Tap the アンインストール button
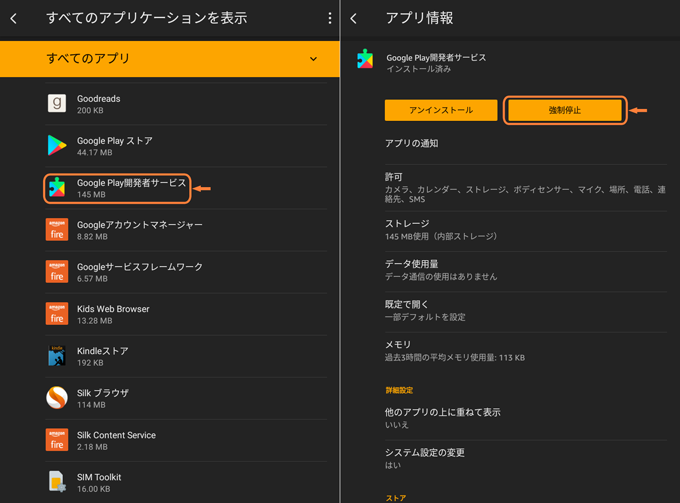Viewport: 680px width, 503px height. 441,110
